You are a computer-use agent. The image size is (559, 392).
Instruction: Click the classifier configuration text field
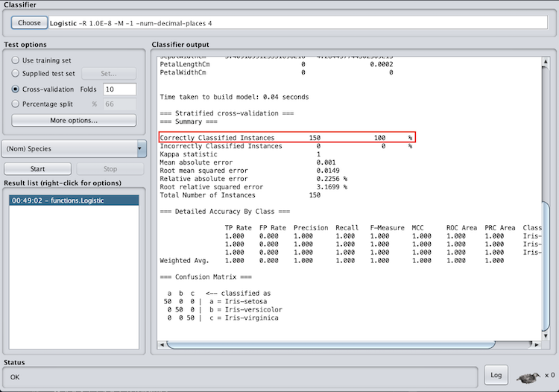click(x=298, y=23)
